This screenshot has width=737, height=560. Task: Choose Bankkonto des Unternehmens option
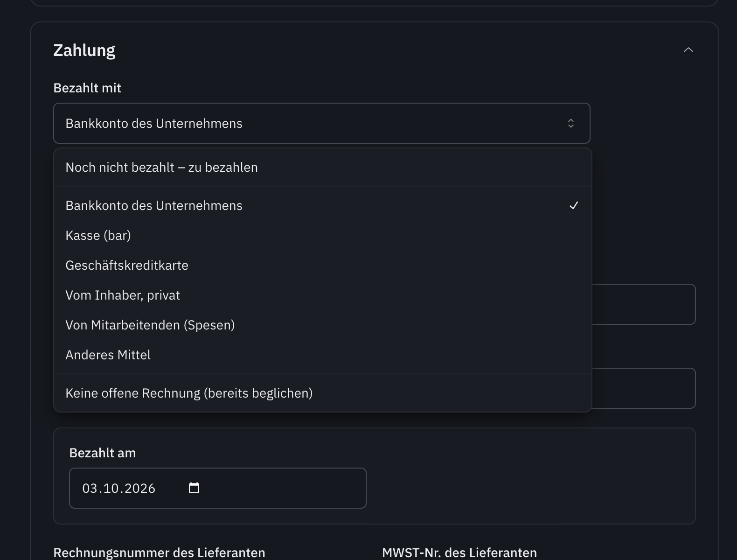pos(323,206)
